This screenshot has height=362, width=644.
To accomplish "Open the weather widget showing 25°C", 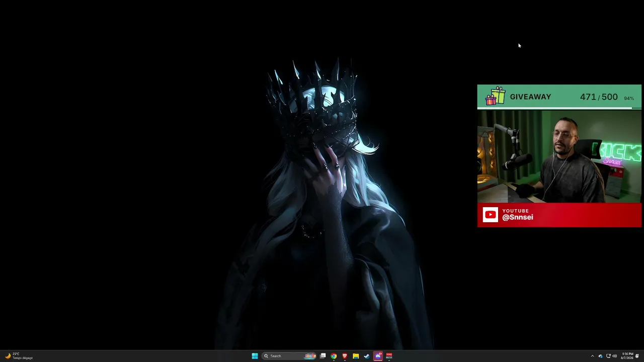I will coord(19,356).
